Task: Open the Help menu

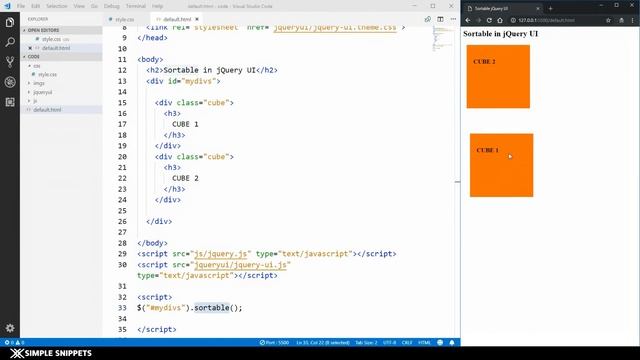Action: pos(158,6)
